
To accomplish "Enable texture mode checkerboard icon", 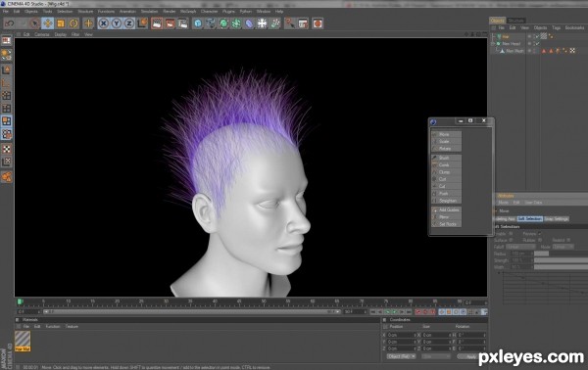I will (7, 149).
